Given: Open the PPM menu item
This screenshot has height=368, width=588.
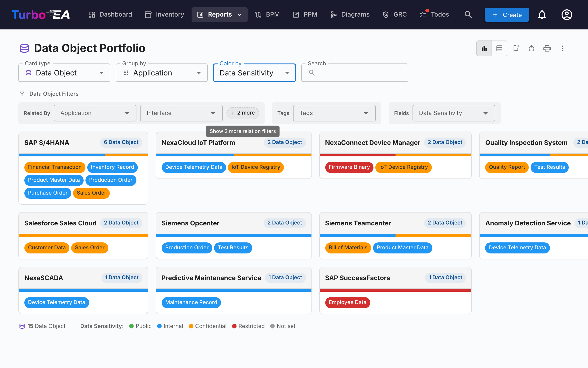Looking at the screenshot, I should pyautogui.click(x=305, y=14).
